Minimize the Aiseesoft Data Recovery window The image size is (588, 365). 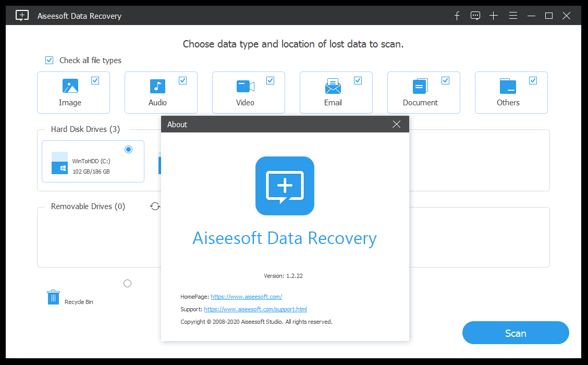point(531,16)
